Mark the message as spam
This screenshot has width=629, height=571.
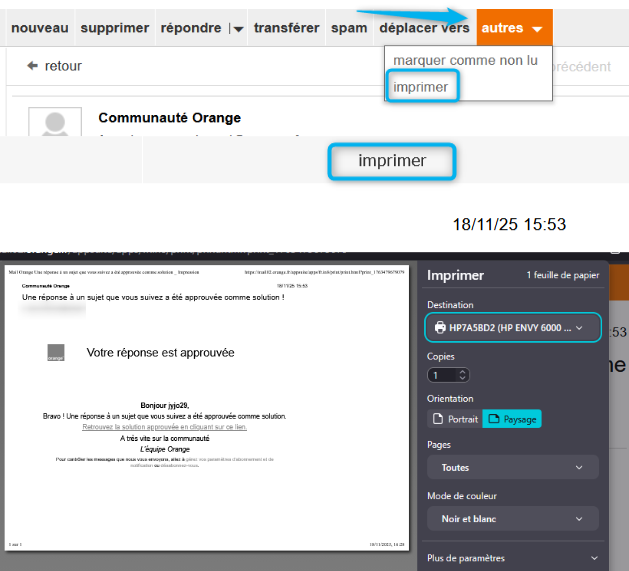(349, 28)
